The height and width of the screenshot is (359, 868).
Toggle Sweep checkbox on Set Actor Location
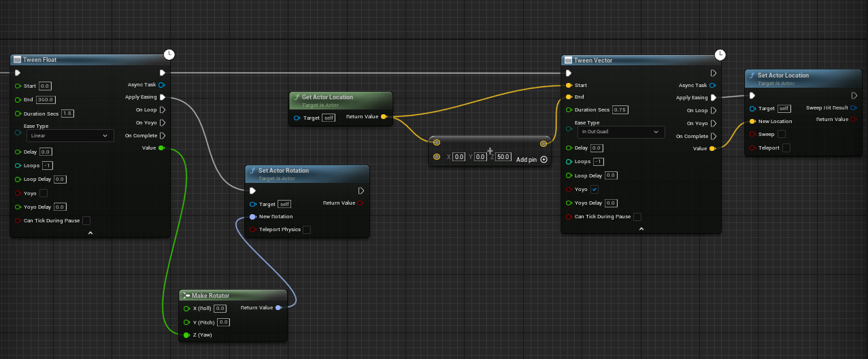(782, 134)
